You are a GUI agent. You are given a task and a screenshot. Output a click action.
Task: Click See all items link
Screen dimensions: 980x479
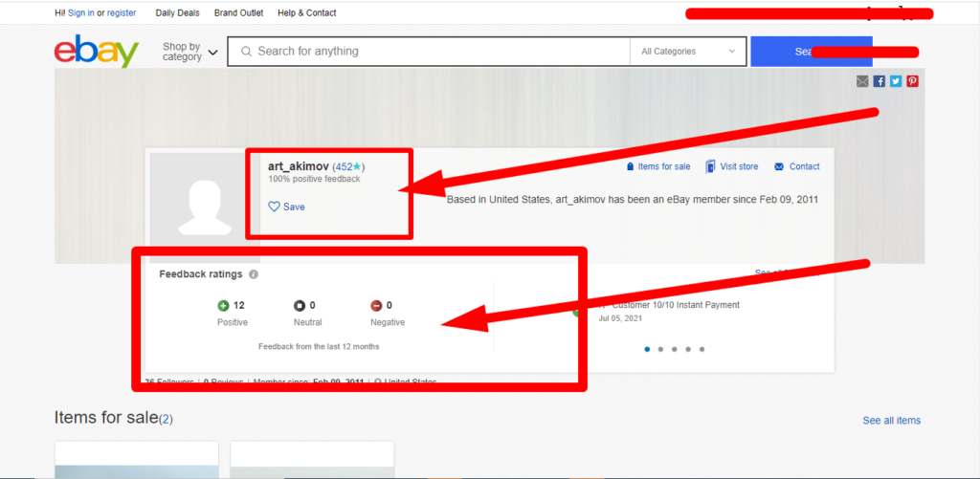pyautogui.click(x=891, y=421)
